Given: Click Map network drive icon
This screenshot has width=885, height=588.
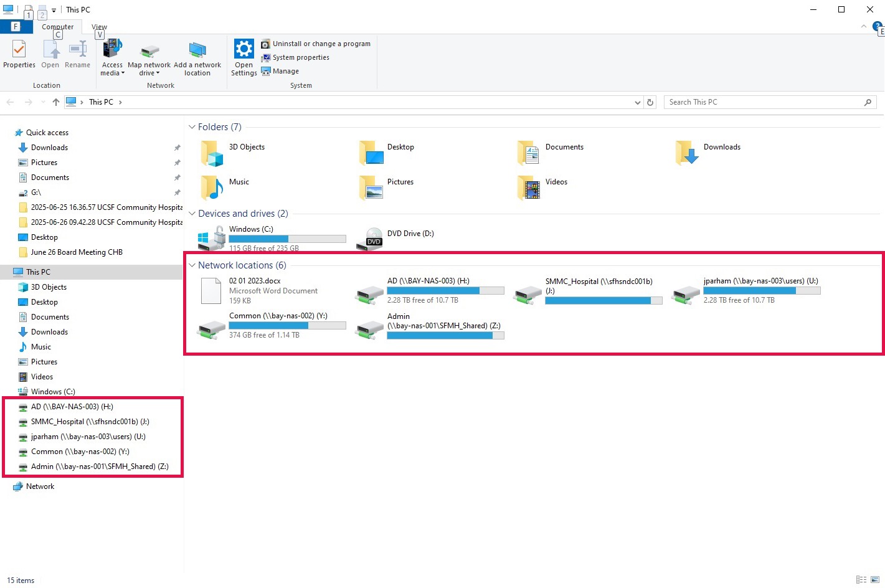Looking at the screenshot, I should pos(149,50).
